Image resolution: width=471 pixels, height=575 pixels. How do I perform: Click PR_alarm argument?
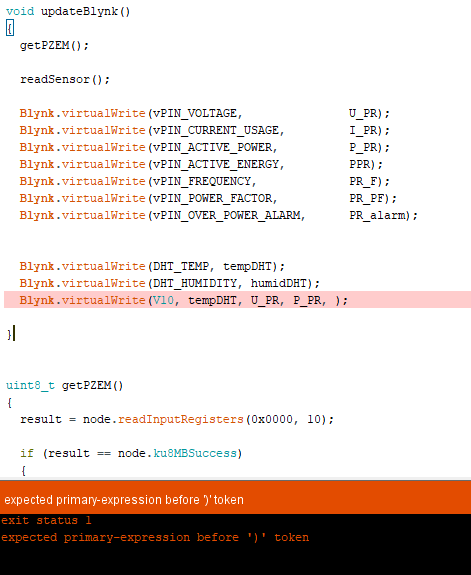point(377,215)
